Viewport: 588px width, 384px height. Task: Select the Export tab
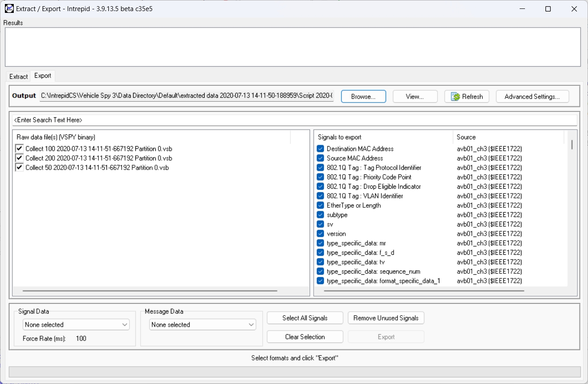(43, 76)
